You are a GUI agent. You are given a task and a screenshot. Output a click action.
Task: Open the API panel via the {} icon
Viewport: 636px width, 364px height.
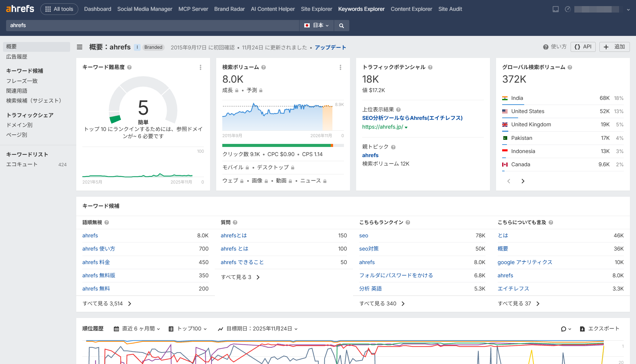click(x=583, y=47)
